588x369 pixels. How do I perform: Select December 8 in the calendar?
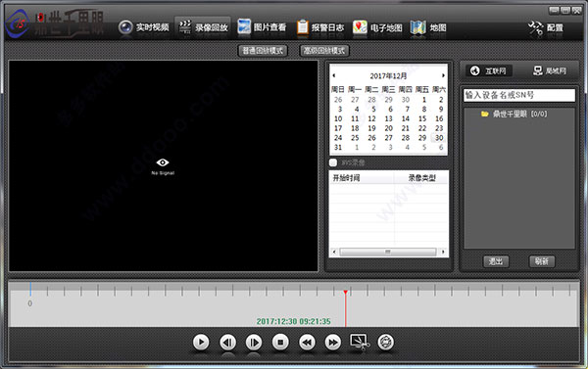point(424,109)
